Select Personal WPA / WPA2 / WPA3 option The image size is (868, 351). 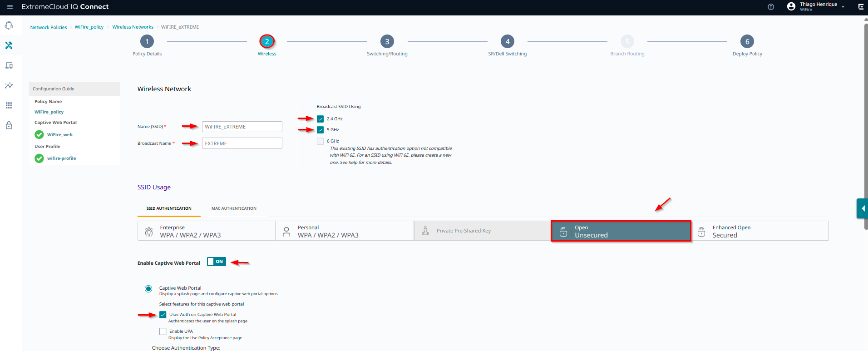345,231
